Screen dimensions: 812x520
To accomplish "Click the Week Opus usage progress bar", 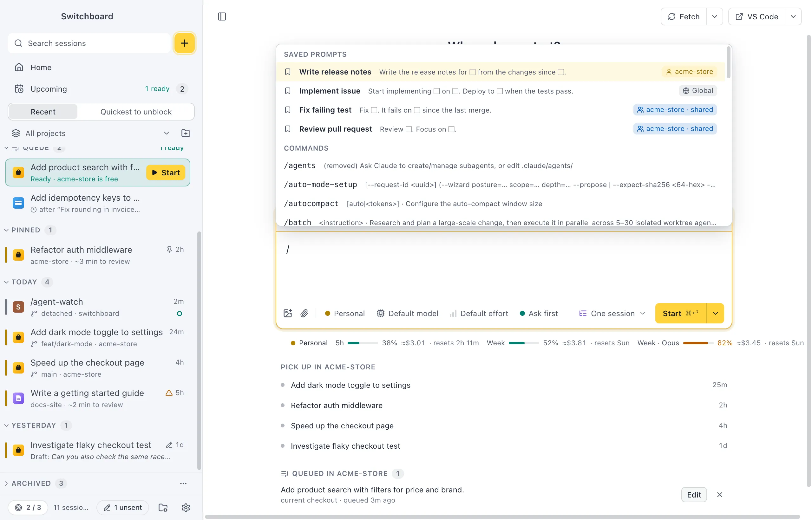I will [698, 343].
